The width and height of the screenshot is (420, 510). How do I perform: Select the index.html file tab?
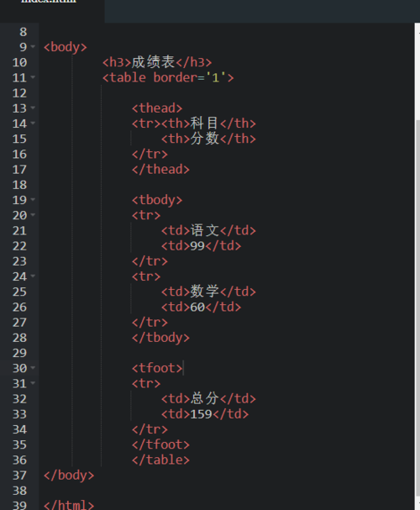tap(49, 2)
